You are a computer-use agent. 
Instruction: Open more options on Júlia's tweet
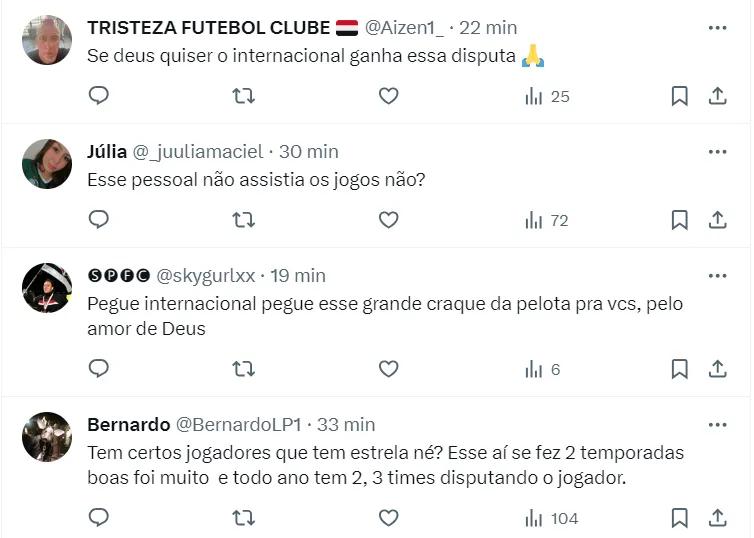tap(717, 152)
